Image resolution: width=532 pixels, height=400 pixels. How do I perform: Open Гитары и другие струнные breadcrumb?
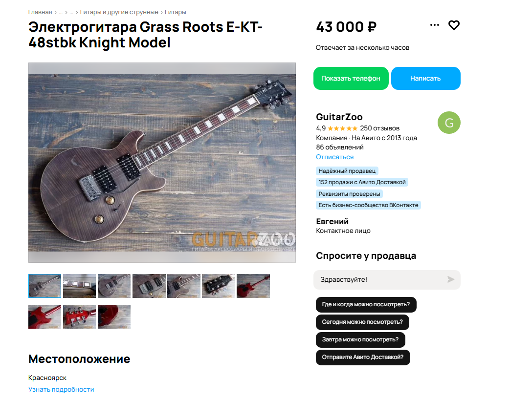pos(119,12)
